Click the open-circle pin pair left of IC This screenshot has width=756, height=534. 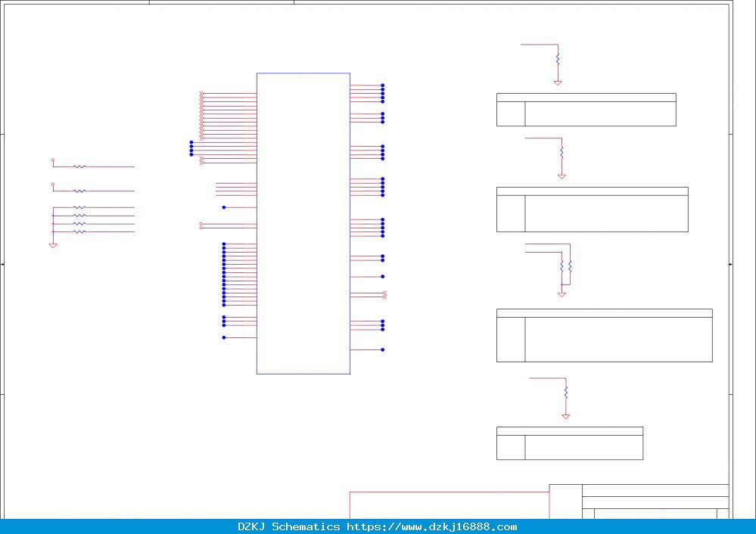201,225
